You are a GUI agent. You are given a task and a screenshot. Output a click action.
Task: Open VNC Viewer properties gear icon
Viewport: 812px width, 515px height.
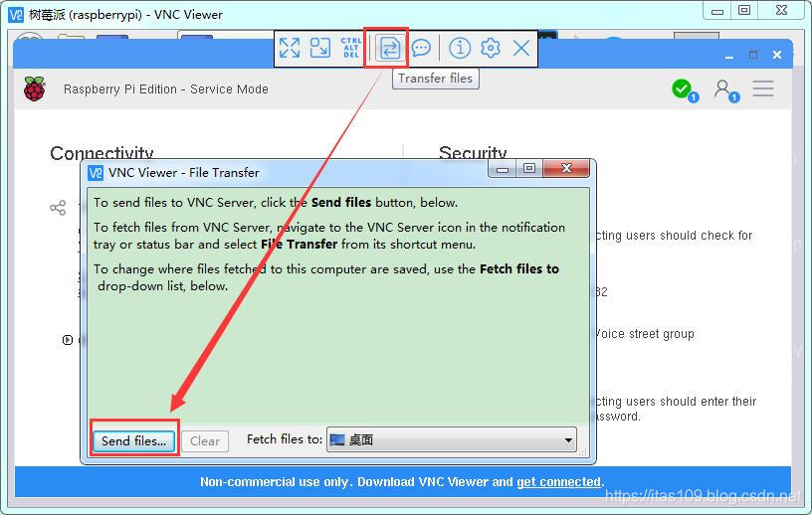(x=491, y=48)
